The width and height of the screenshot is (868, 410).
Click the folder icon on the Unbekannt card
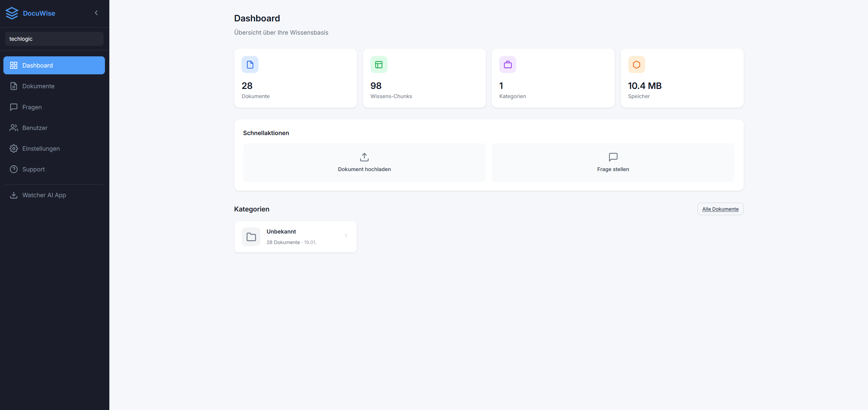pos(251,237)
